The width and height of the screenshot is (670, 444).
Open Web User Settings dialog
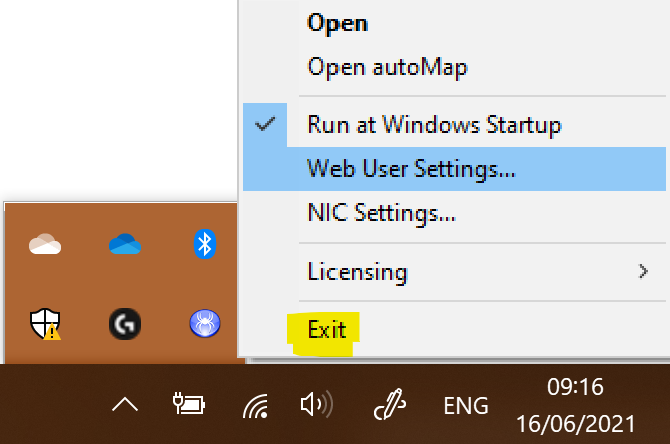pyautogui.click(x=454, y=169)
